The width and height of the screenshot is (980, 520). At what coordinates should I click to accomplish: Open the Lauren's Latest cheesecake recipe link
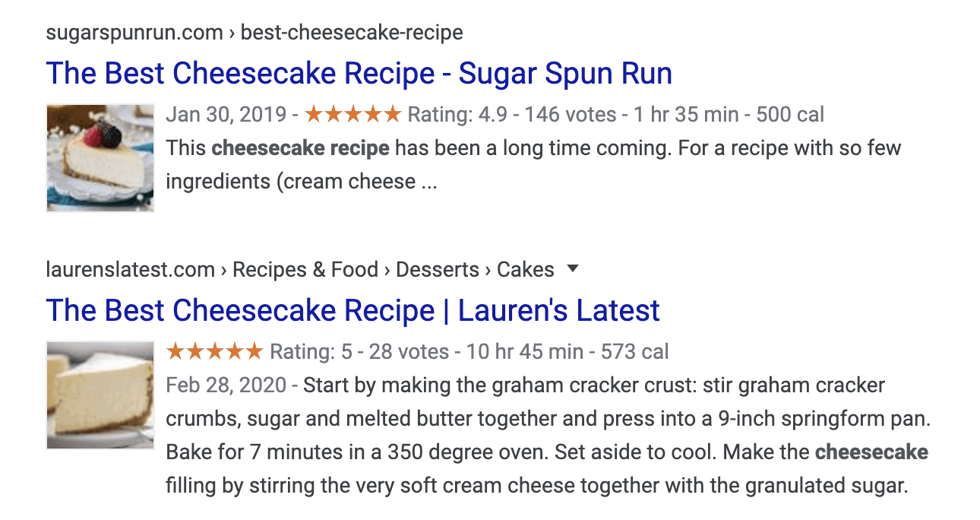click(x=352, y=310)
